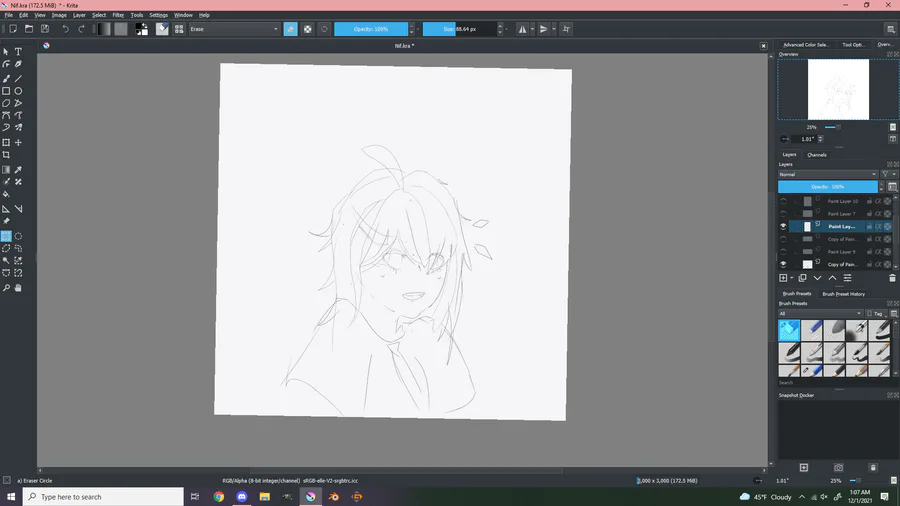Open the Settings menu

158,15
